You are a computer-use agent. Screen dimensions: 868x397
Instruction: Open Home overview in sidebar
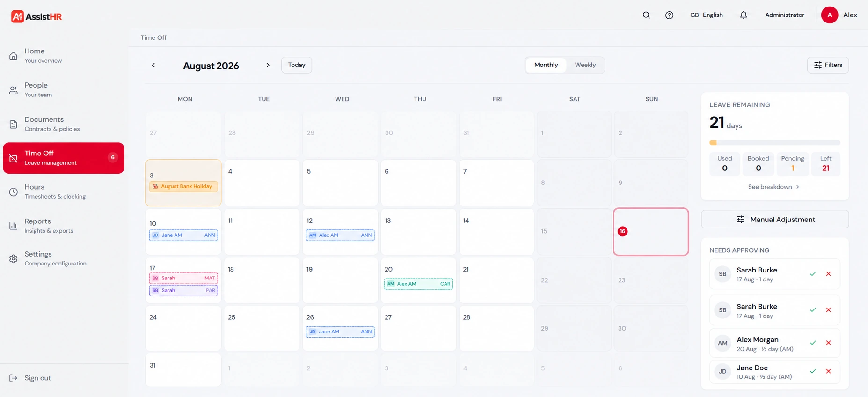coord(64,56)
